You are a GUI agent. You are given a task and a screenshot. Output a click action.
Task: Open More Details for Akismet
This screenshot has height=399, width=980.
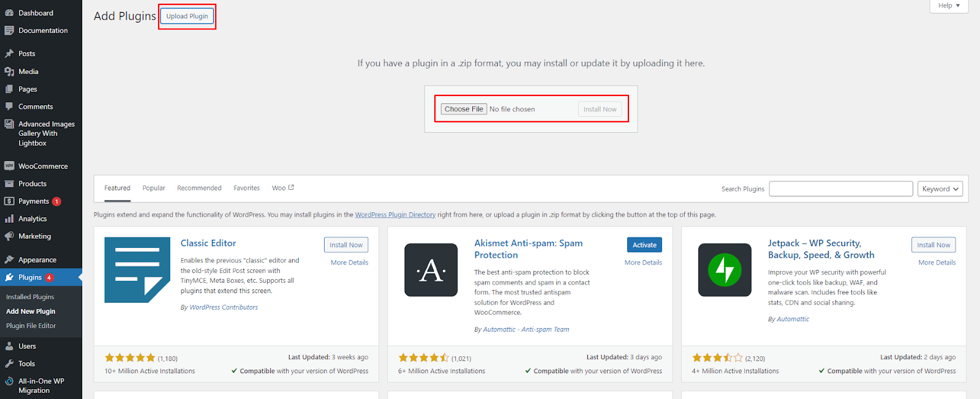[x=643, y=263]
